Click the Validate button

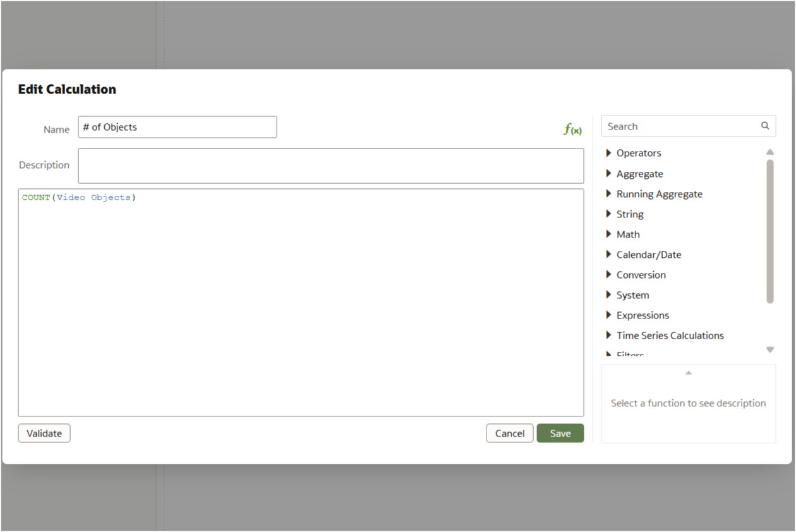44,433
